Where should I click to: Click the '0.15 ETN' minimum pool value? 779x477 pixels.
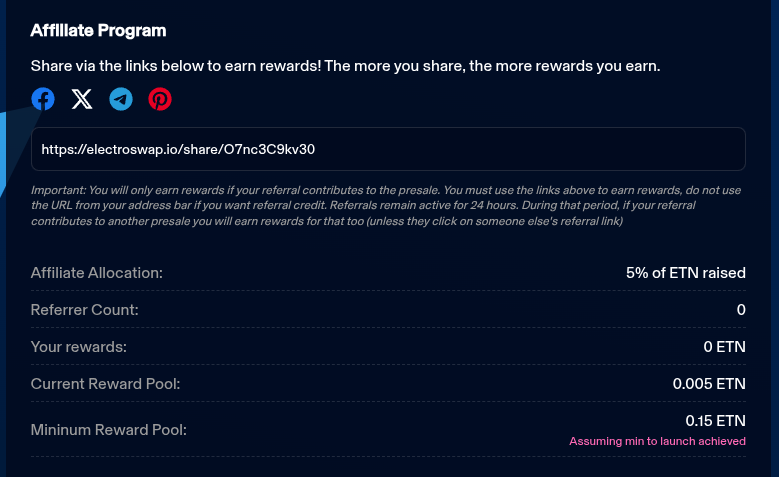point(715,421)
